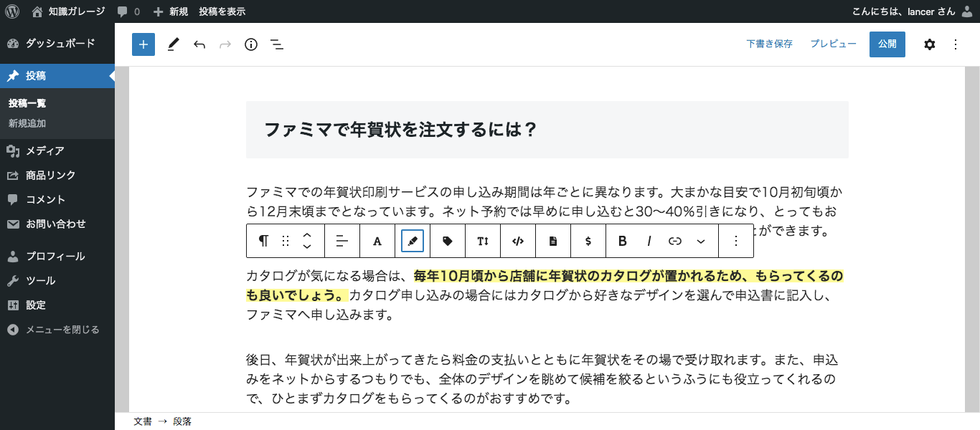Click the プレビュー button

(x=833, y=44)
